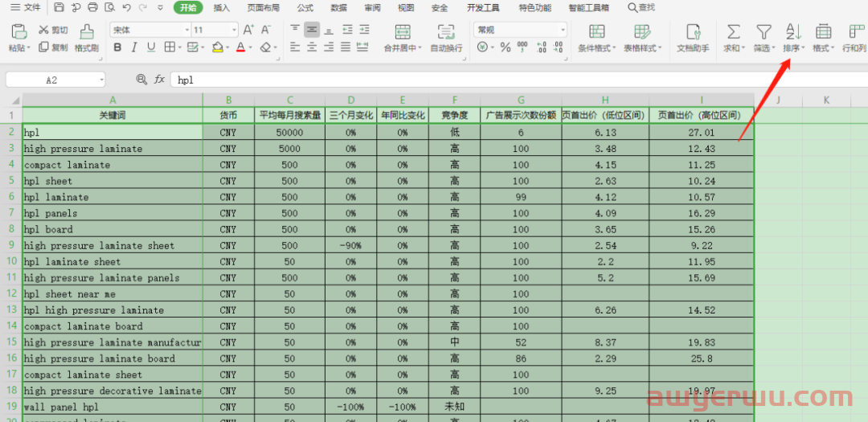Click Wrap Text (自动换行) icon
This screenshot has width=868, height=422.
445,31
